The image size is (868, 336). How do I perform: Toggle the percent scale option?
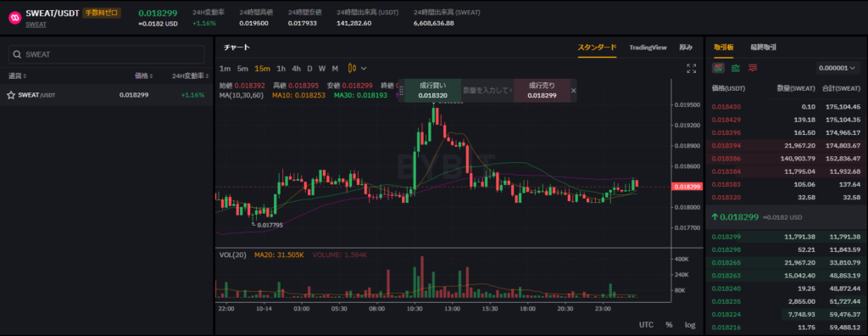[x=669, y=325]
